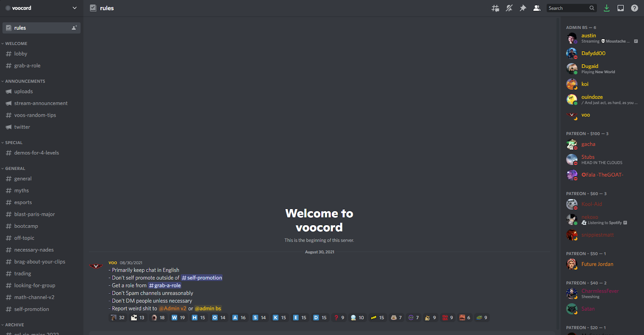Click voo's username on the message
This screenshot has height=335, width=644.
tap(113, 263)
